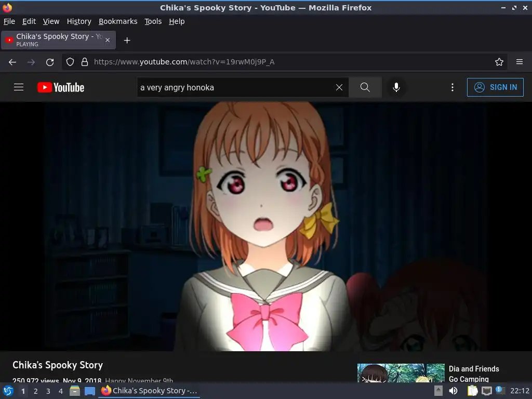Open Dia and Friends Go Camping title
The width and height of the screenshot is (532, 399).
click(474, 374)
